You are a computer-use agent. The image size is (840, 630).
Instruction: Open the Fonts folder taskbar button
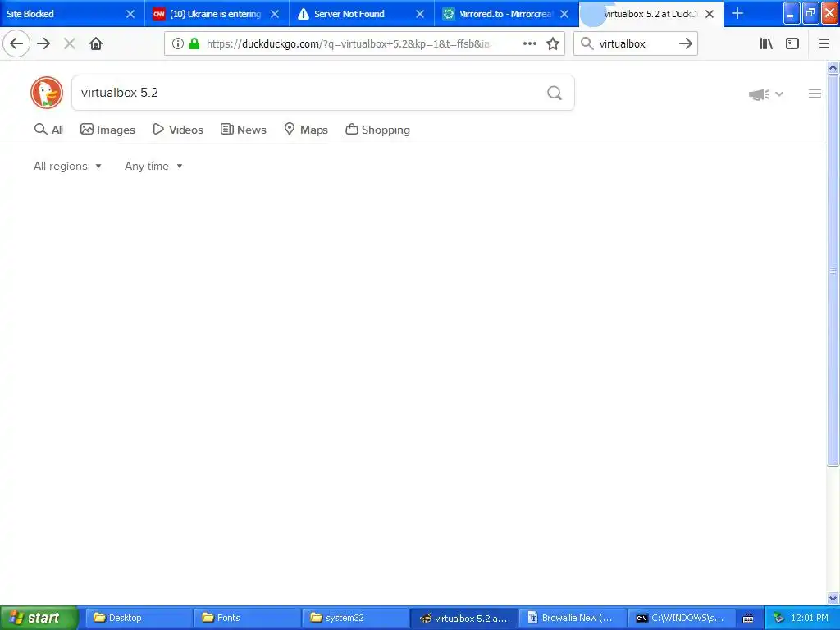point(246,618)
